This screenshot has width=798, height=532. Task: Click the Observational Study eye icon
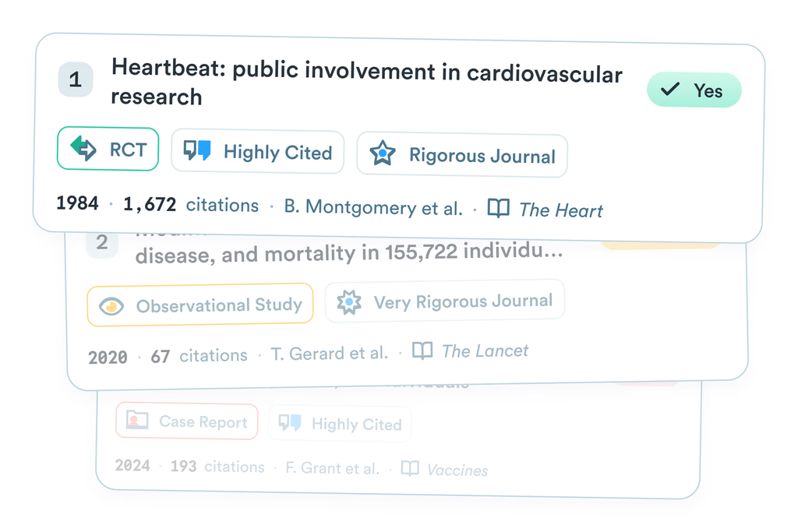[x=111, y=306]
